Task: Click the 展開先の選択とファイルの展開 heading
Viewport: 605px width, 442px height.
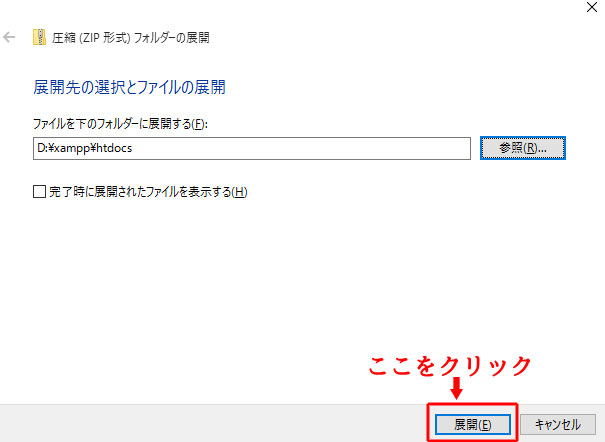Action: click(129, 87)
